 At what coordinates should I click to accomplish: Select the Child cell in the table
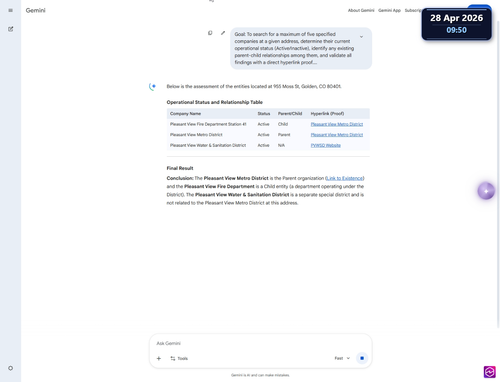pyautogui.click(x=283, y=124)
